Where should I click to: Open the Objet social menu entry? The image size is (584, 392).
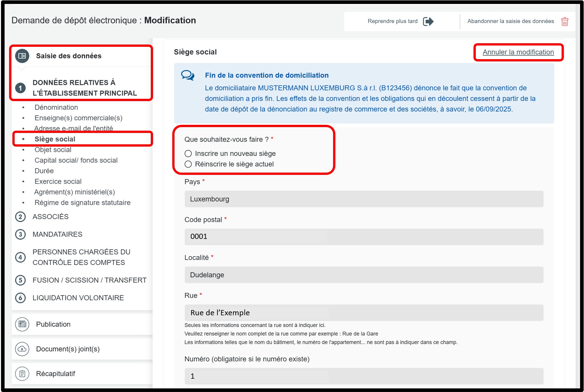[x=53, y=150]
